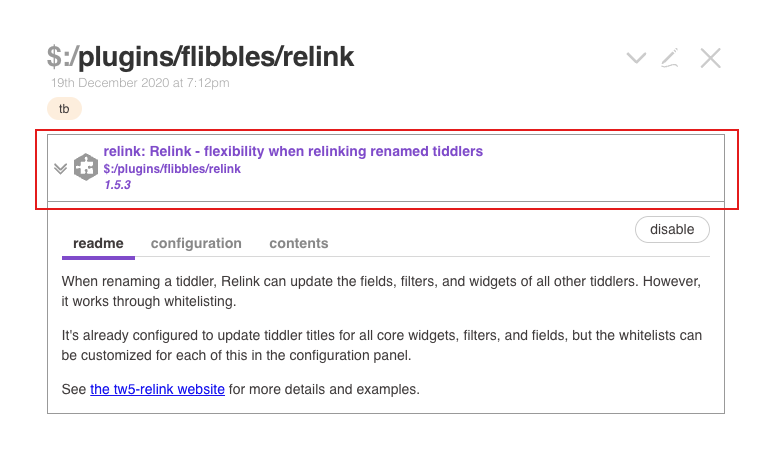This screenshot has width=774, height=457.
Task: Follow the tw5-relink website link
Action: (157, 389)
